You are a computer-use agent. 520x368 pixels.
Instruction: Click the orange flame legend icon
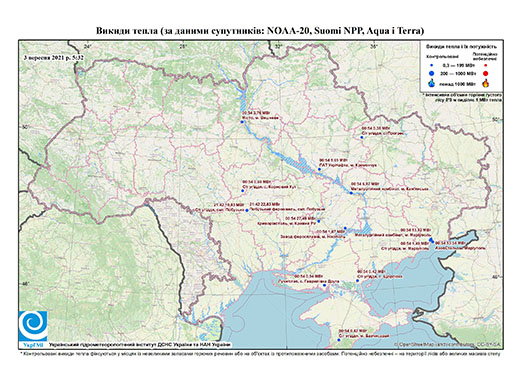[486, 83]
